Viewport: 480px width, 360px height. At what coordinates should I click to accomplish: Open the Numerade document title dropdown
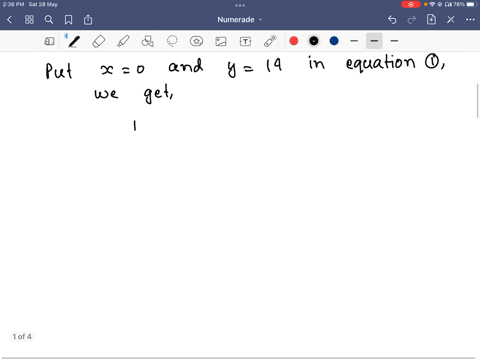coord(240,20)
